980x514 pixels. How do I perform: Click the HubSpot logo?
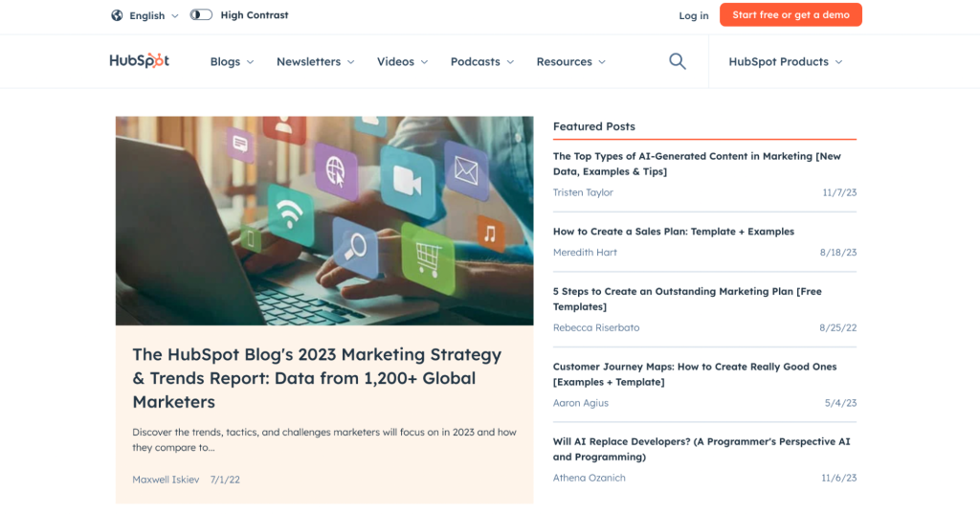pos(140,60)
